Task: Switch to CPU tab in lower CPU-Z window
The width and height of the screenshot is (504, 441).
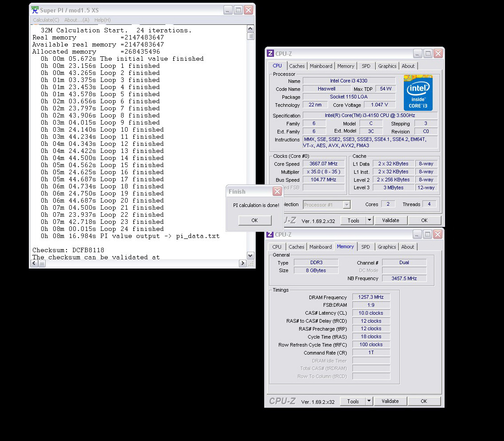Action: (x=277, y=247)
